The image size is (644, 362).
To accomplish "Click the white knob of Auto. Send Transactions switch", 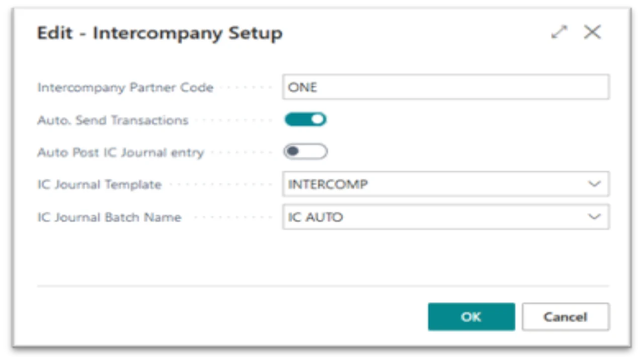I will 318,120.
